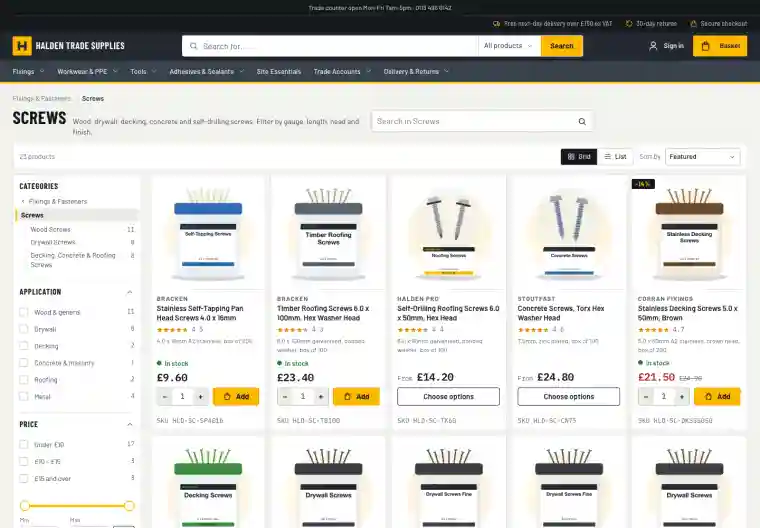760x528 pixels.
Task: Increase quantity for Stainless Self-Tapping Pan Head Screws
Action: click(x=200, y=397)
